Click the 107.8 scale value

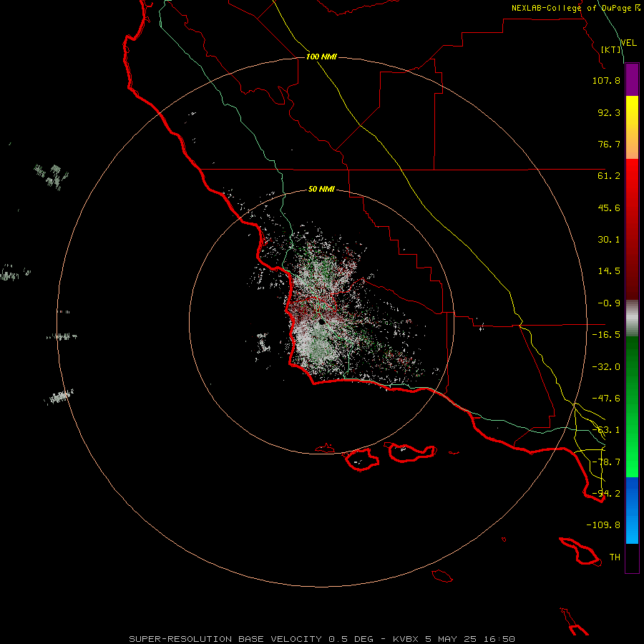pos(606,80)
